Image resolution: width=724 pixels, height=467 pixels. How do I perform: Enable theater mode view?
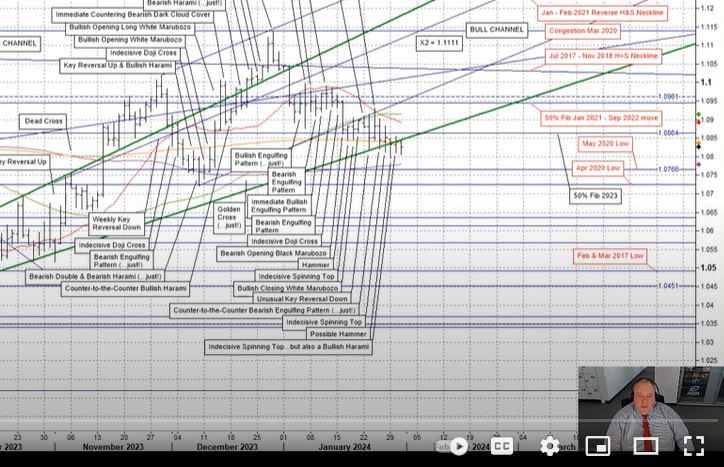point(645,446)
